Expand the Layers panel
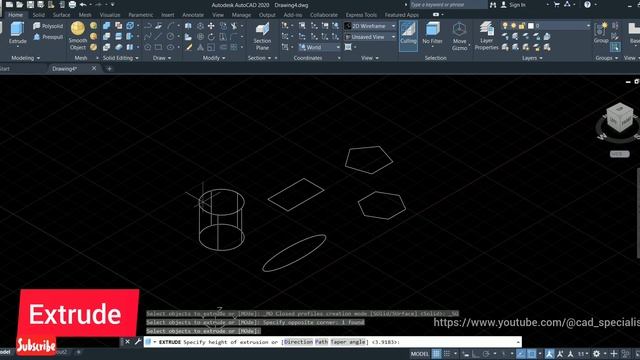The height and width of the screenshot is (360, 640). click(532, 58)
